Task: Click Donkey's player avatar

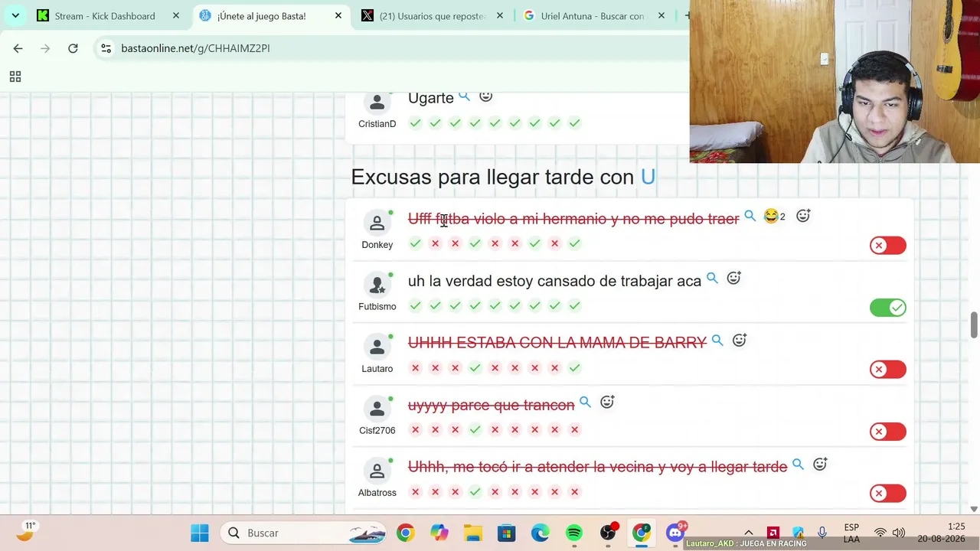Action: (x=377, y=223)
